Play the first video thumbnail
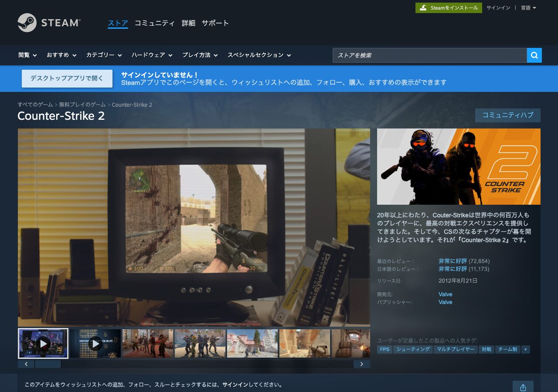 click(x=43, y=343)
